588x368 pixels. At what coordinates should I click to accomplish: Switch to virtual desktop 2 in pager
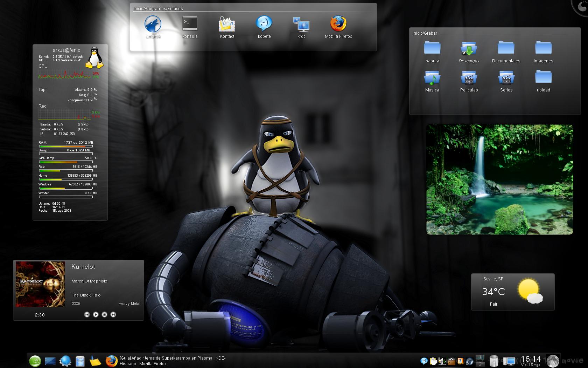(x=480, y=364)
